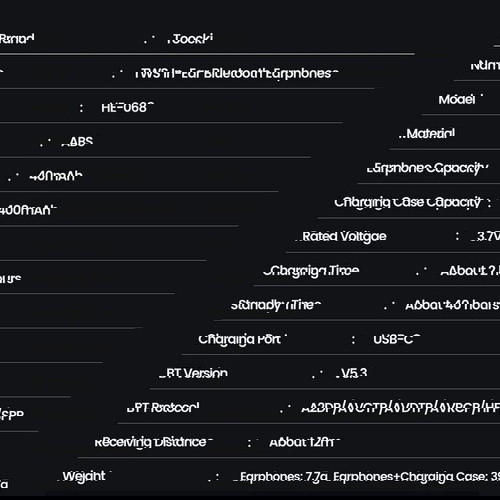Click the Receiving Distance label
Viewport: 500px width, 500px height.
click(x=153, y=442)
